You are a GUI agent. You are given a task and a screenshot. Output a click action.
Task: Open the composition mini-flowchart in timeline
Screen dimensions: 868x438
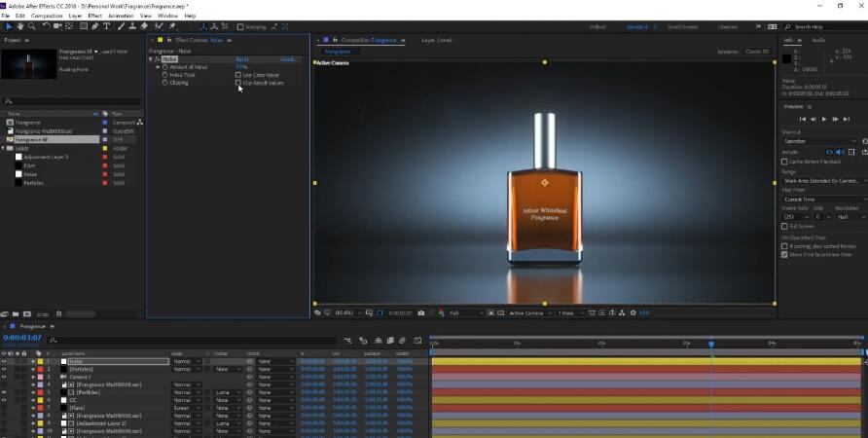pos(347,340)
